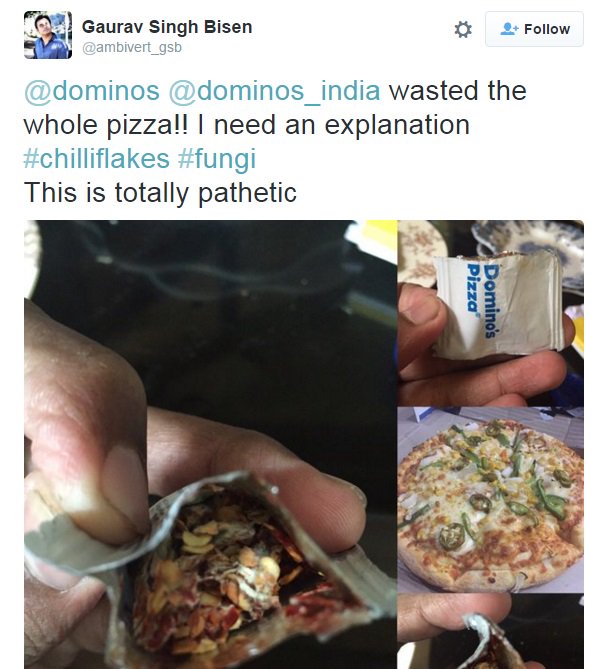Open the pizza with jalapenos photo
This screenshot has height=669, width=591.
point(491,500)
